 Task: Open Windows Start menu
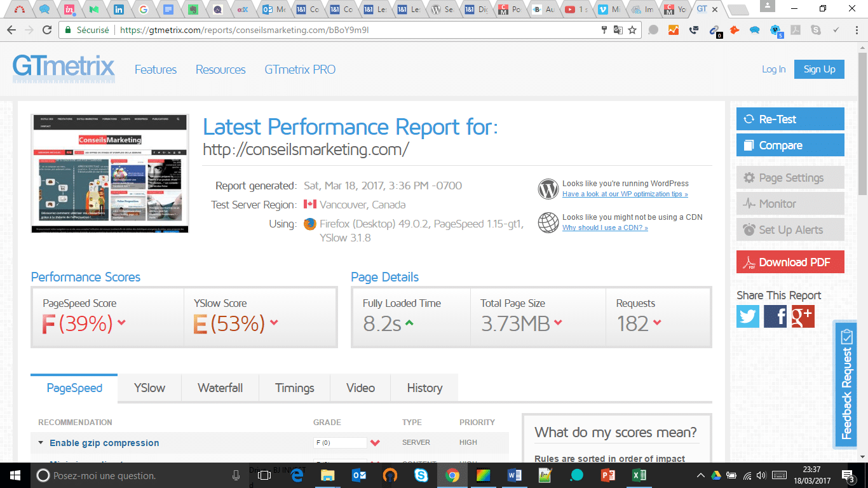(x=15, y=475)
